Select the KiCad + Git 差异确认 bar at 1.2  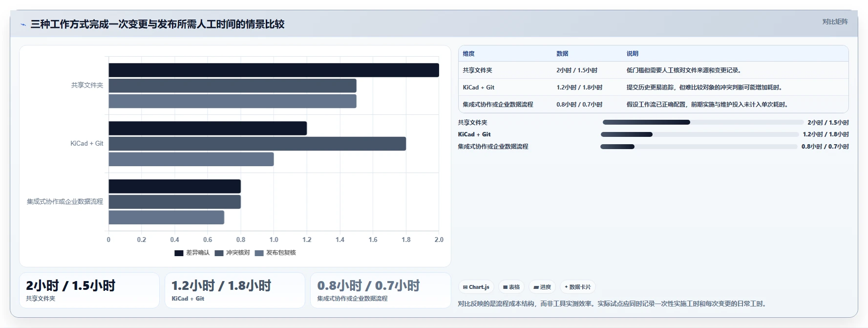208,128
